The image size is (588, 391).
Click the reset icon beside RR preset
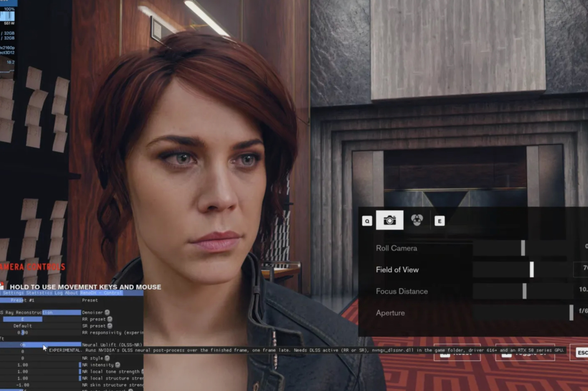[110, 319]
